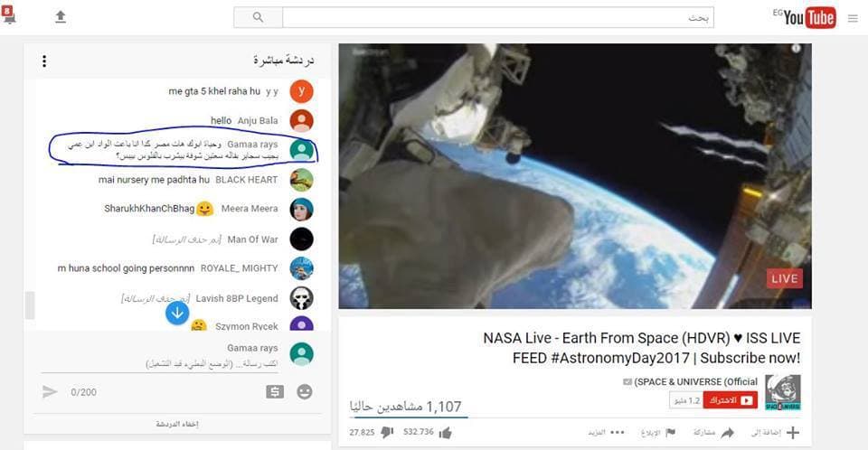Click 'SharukhKhanChBhag' chat message
The height and width of the screenshot is (450, 868).
[x=149, y=209]
